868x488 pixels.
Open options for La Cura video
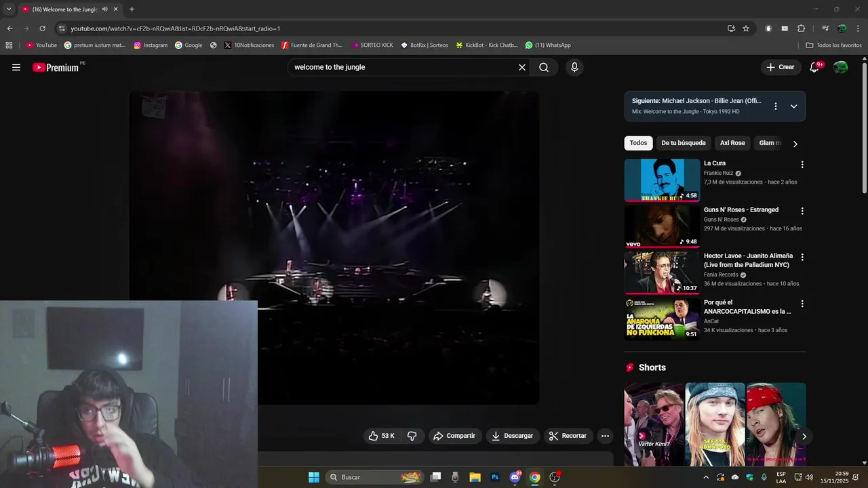coord(802,165)
